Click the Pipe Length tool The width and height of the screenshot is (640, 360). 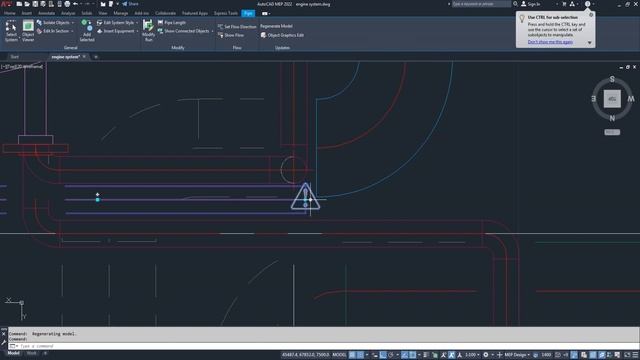pos(171,23)
